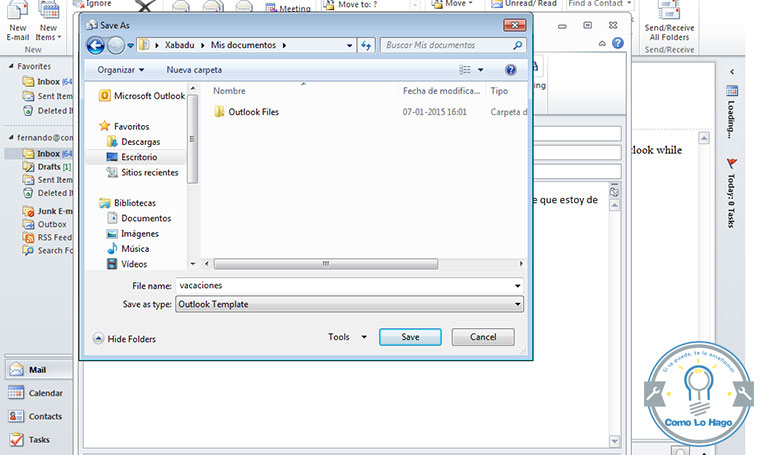
Task: Open recent locations dropdown next to Forward arrow
Action: pos(131,46)
